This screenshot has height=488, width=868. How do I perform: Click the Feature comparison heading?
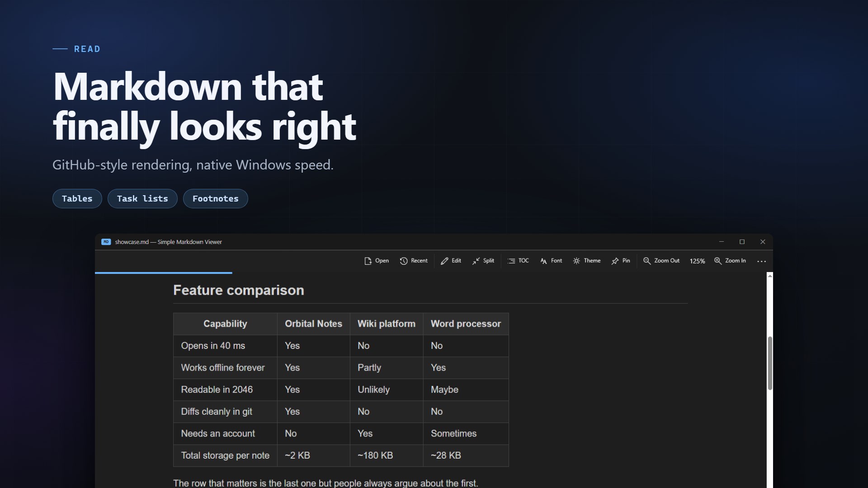[239, 290]
